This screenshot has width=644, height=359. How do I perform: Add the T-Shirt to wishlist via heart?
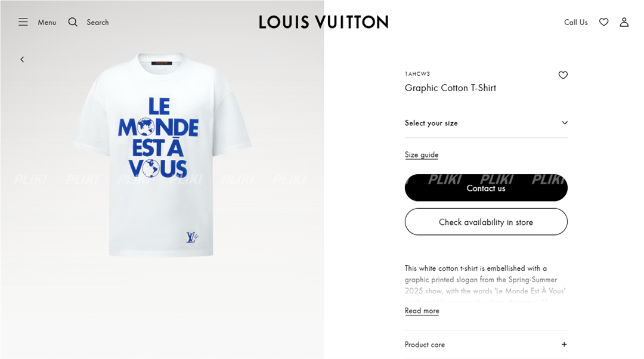point(563,75)
